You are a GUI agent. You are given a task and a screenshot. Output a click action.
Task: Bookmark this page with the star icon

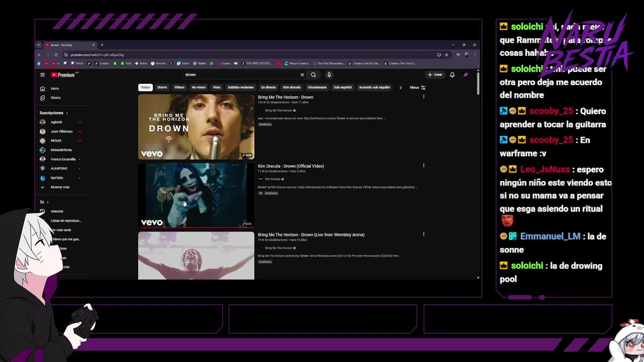click(x=446, y=55)
